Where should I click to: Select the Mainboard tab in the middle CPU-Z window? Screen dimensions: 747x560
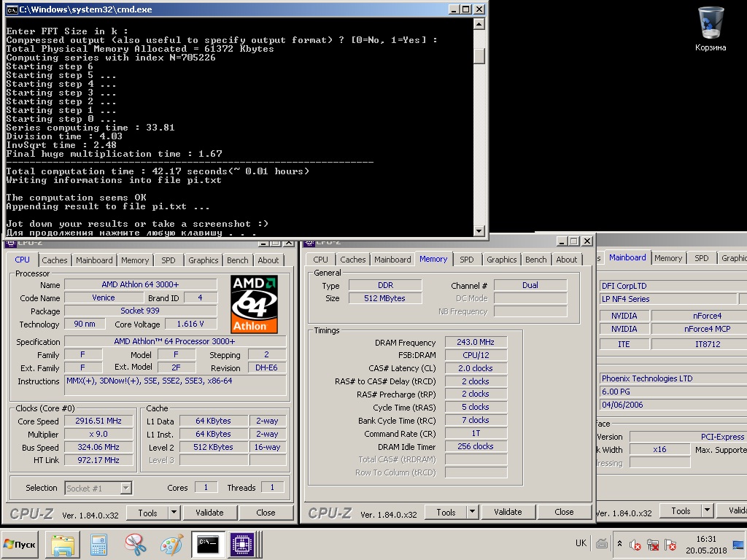coord(392,260)
